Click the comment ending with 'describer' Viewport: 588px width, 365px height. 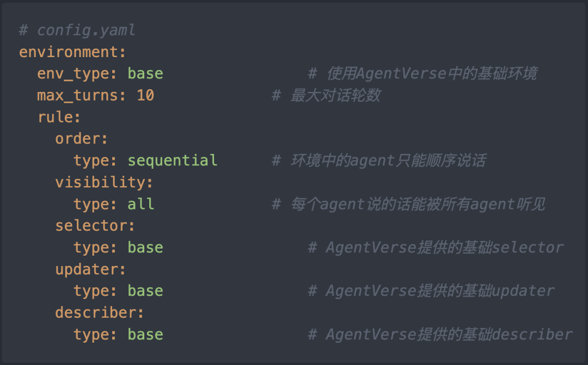point(440,335)
